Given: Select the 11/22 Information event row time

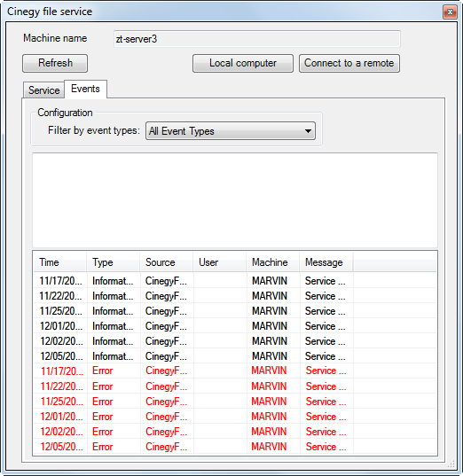Looking at the screenshot, I should [x=61, y=296].
